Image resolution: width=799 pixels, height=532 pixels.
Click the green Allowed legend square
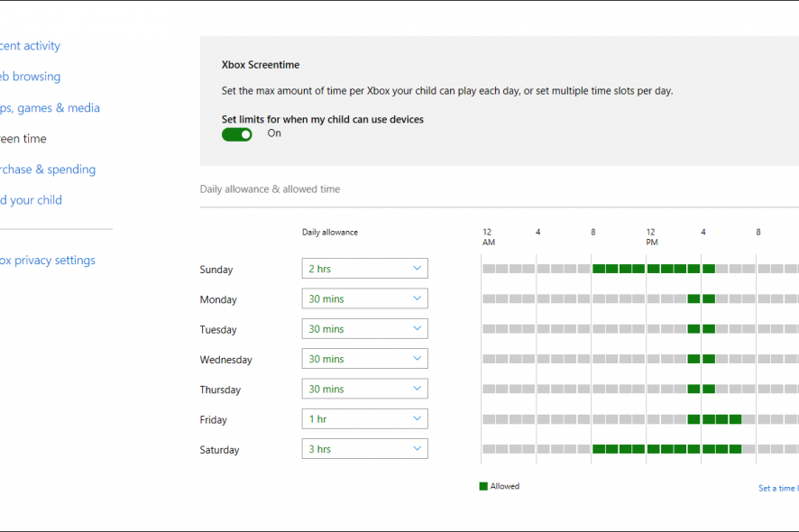click(483, 486)
